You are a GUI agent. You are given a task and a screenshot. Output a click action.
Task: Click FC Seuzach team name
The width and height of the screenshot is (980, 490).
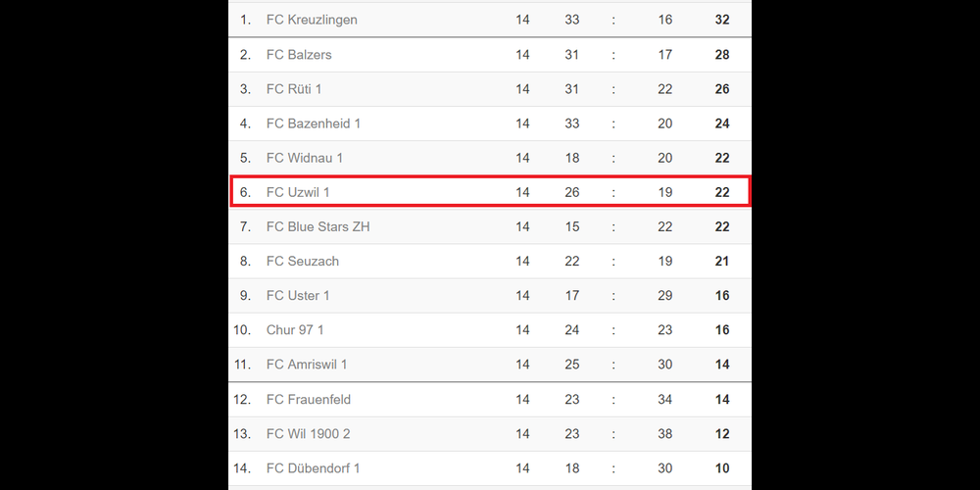pos(303,261)
